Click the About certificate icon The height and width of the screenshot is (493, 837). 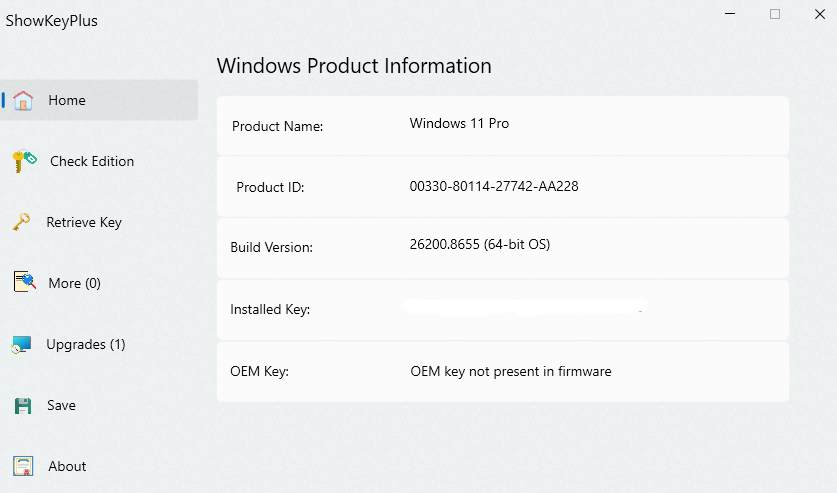23,466
